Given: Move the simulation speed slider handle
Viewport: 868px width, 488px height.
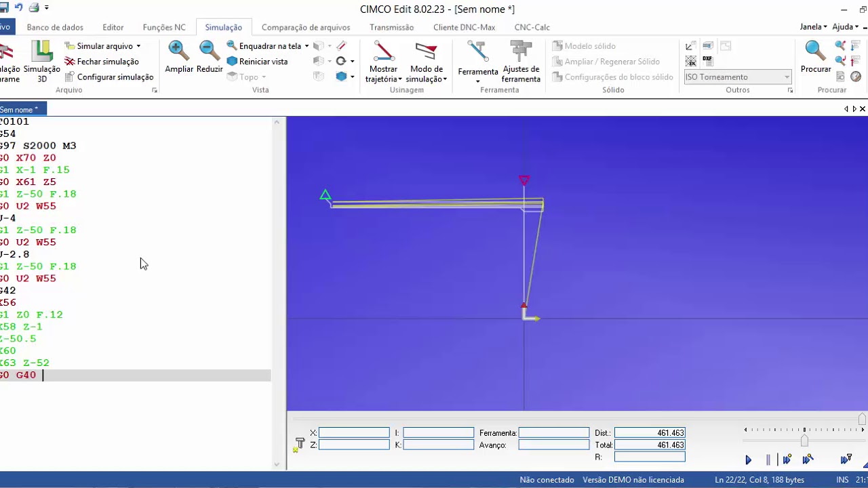Looking at the screenshot, I should pyautogui.click(x=804, y=441).
